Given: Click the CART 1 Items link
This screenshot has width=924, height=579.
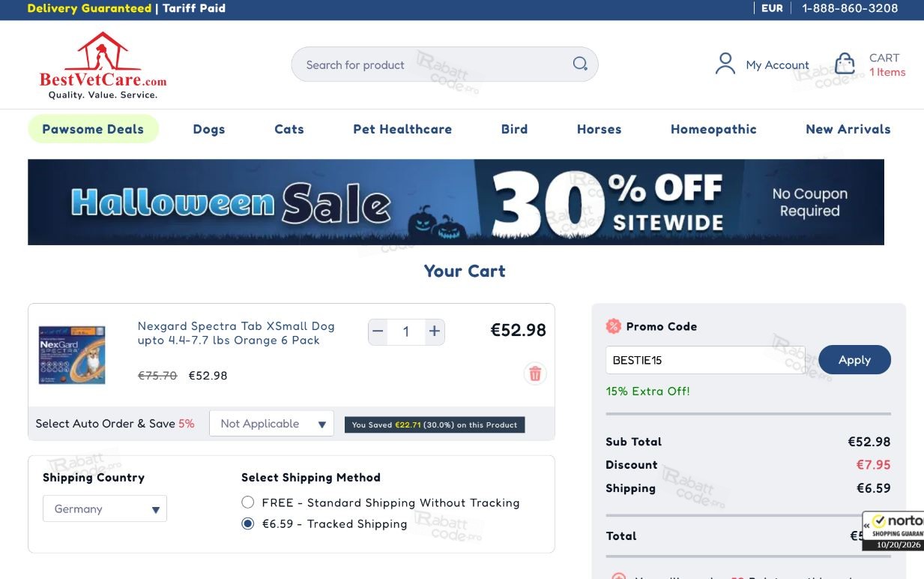Looking at the screenshot, I should click(887, 64).
